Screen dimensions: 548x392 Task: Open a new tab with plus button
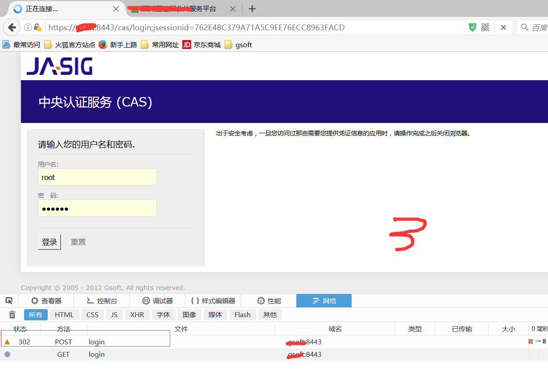pyautogui.click(x=252, y=9)
